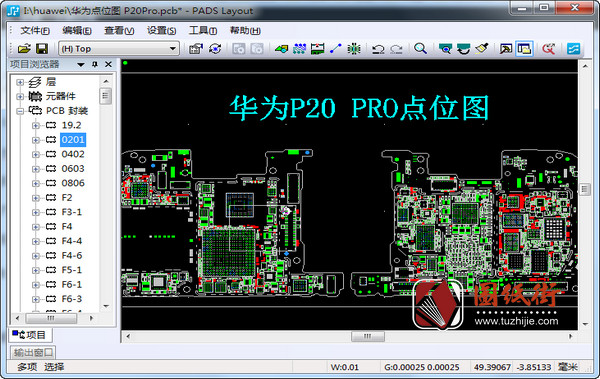Expand the 0402 footprint node
The image size is (600, 379).
[x=36, y=154]
